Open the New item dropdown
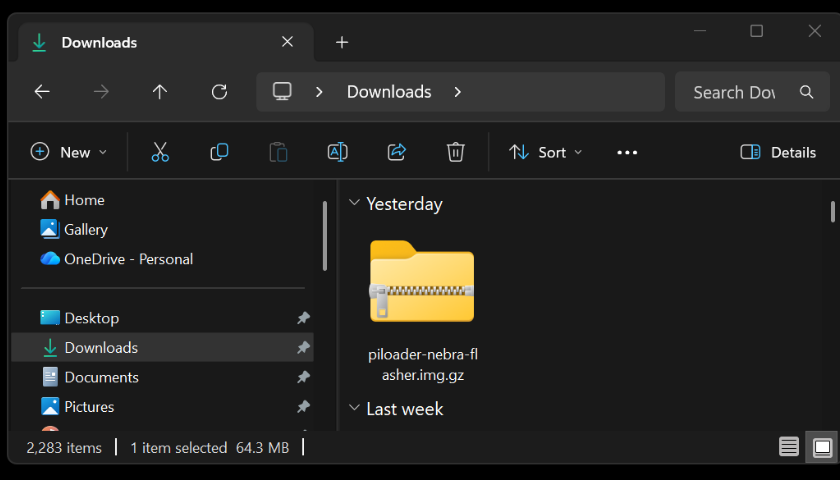 pos(69,152)
